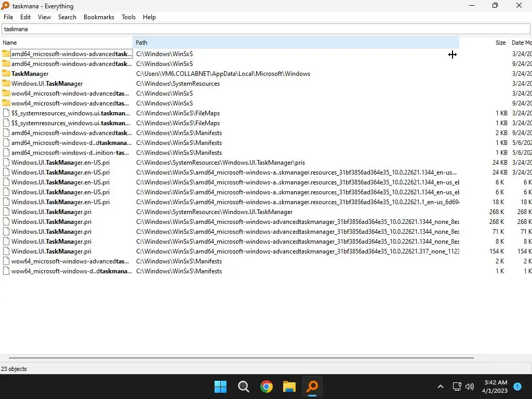
Task: Open the Search menu
Action: [x=67, y=17]
